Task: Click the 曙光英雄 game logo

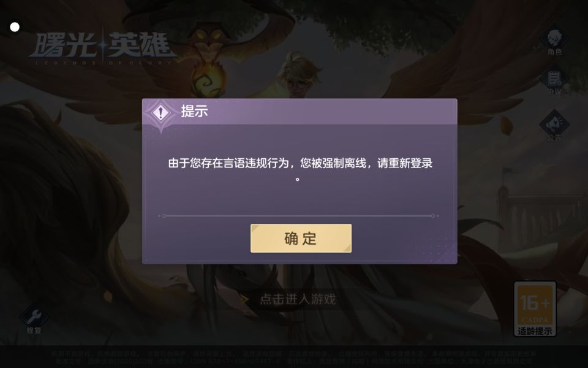Action: pos(103,46)
